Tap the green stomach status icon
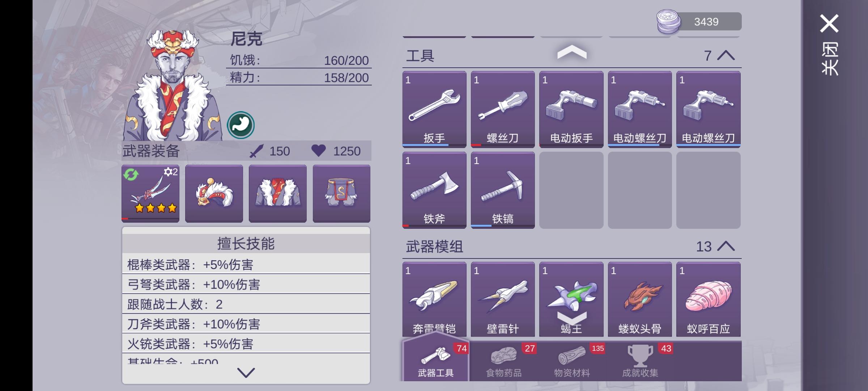868x391 pixels. point(241,125)
